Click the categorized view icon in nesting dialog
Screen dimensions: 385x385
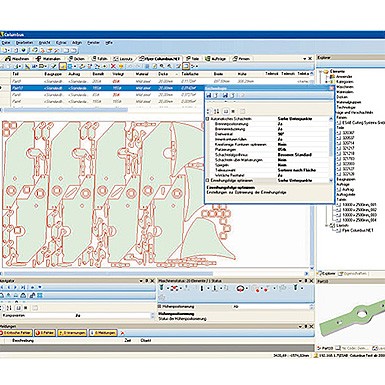click(209, 111)
